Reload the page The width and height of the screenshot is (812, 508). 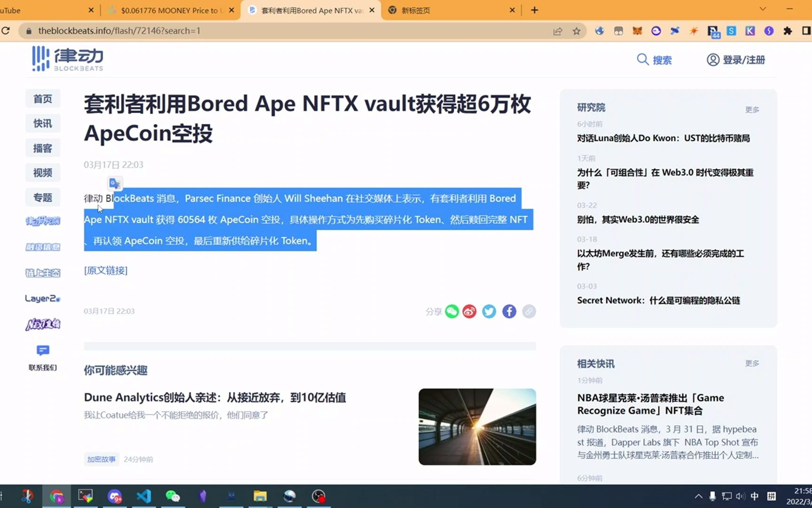(6, 31)
